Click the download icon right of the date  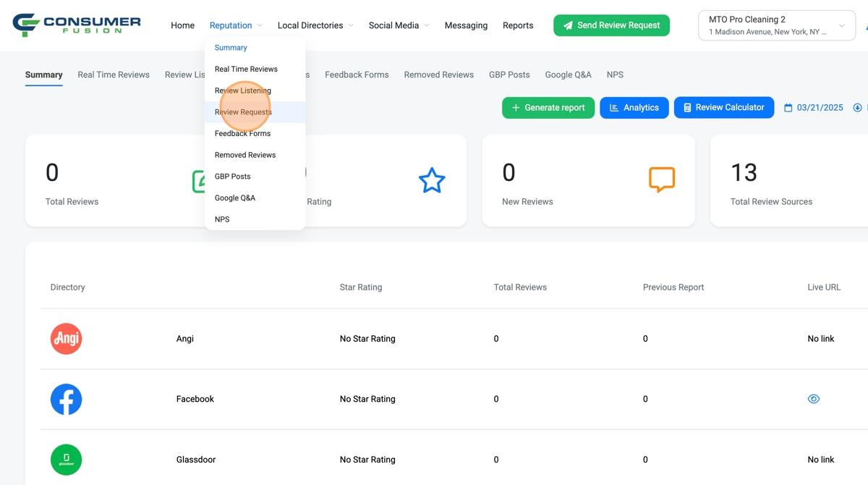857,108
